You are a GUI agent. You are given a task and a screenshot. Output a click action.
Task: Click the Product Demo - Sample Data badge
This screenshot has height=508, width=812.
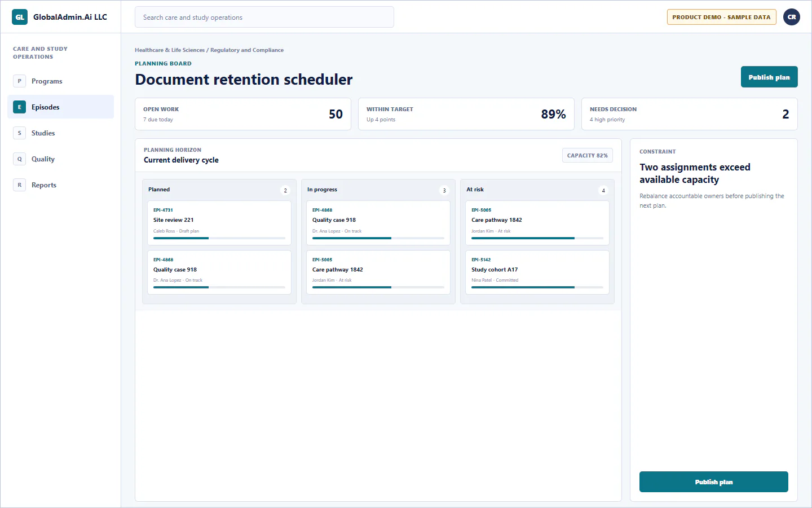click(x=721, y=17)
